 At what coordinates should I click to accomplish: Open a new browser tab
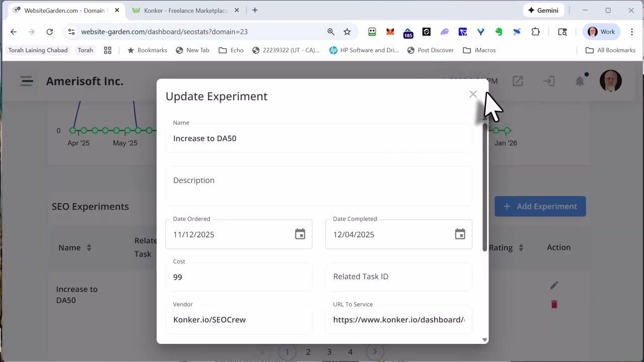[255, 10]
